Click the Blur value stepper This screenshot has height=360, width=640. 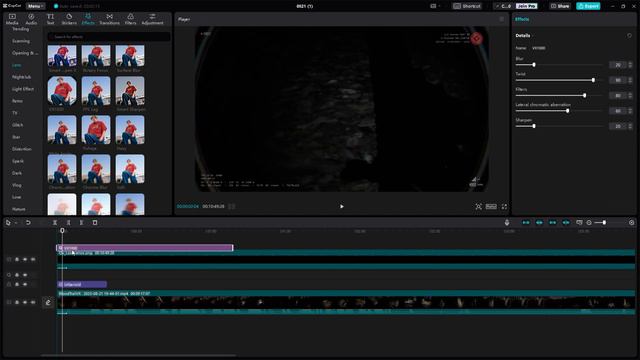(630, 65)
